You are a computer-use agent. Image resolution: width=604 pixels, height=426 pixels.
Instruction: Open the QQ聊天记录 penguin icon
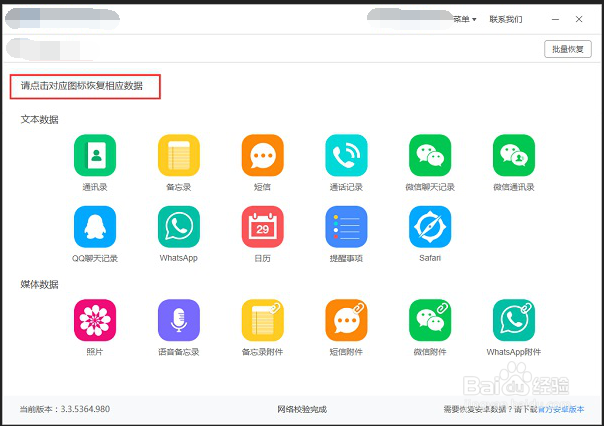(95, 226)
